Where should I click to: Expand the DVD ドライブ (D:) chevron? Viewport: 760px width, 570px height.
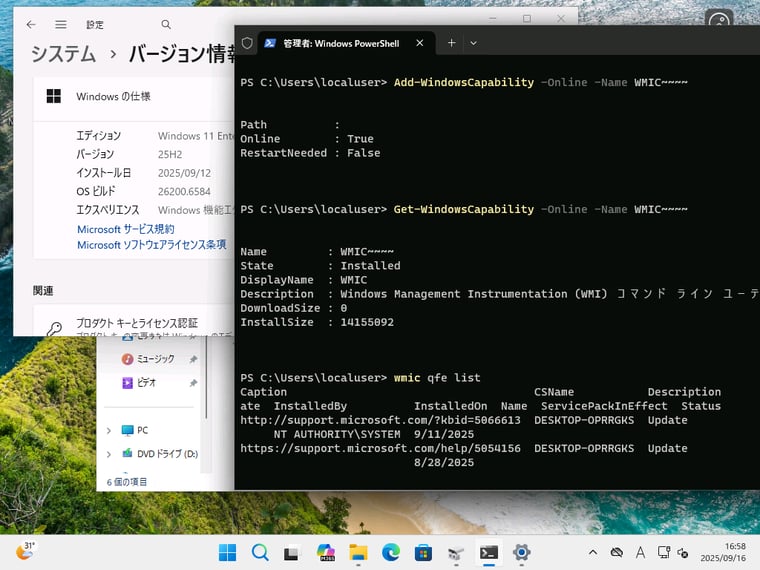pyautogui.click(x=109, y=454)
